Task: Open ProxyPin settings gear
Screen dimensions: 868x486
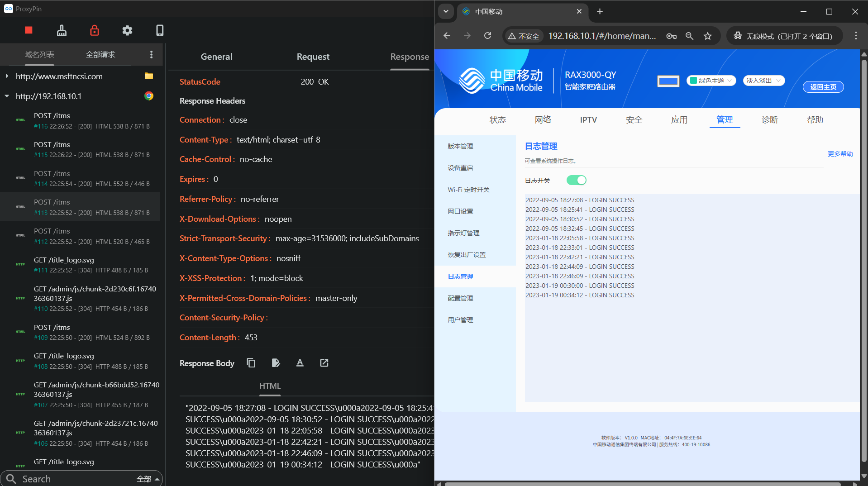Action: [x=127, y=30]
